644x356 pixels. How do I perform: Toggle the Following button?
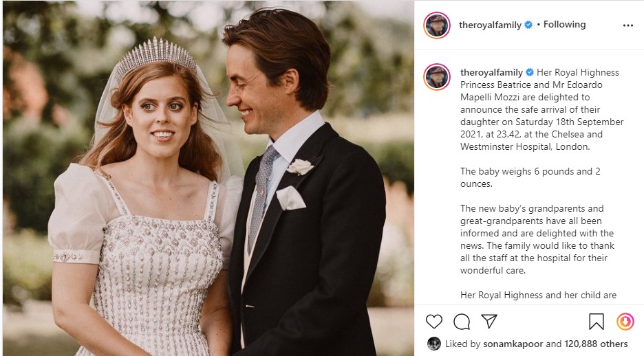(564, 25)
